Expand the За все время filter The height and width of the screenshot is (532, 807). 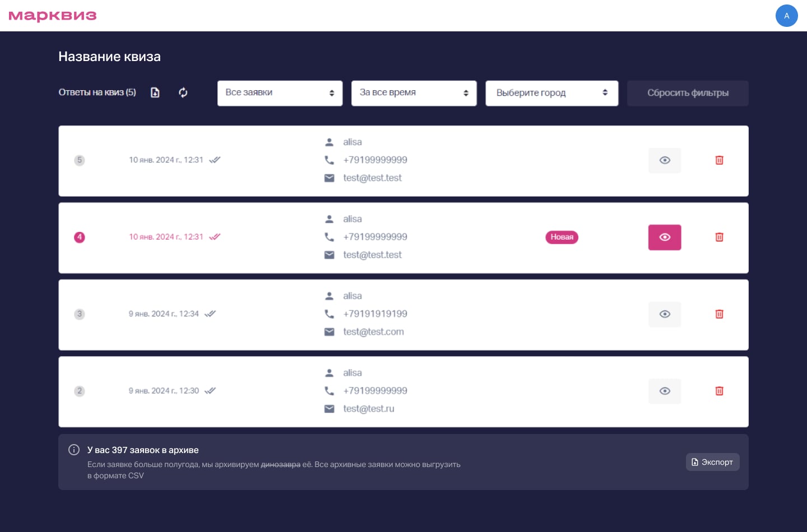[x=414, y=92]
